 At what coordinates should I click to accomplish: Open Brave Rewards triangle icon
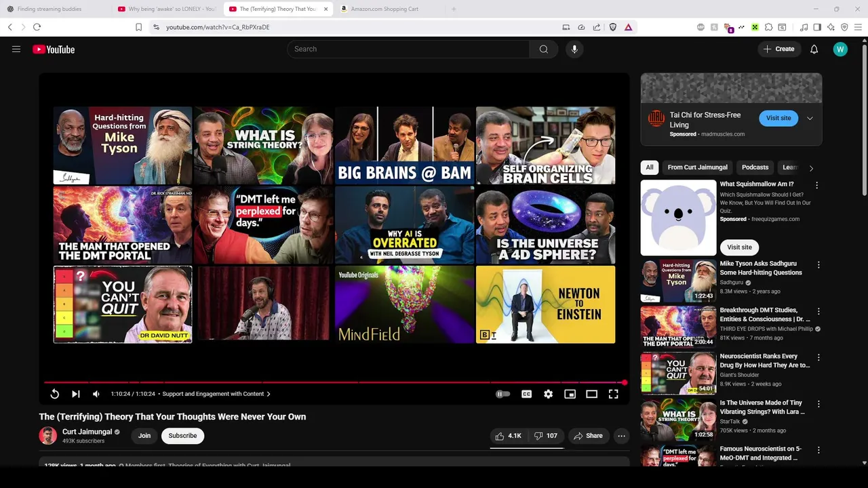coord(628,27)
